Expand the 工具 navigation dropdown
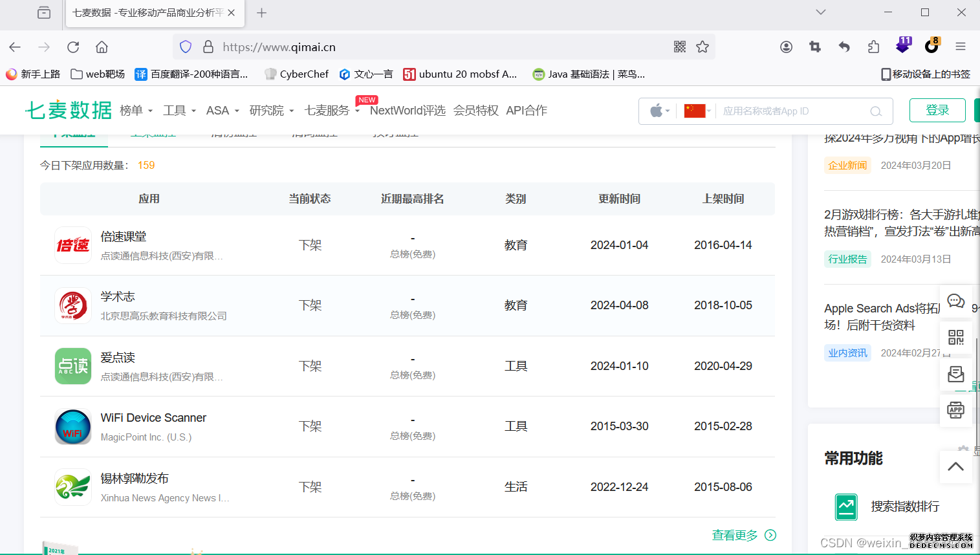The image size is (980, 555). [179, 111]
